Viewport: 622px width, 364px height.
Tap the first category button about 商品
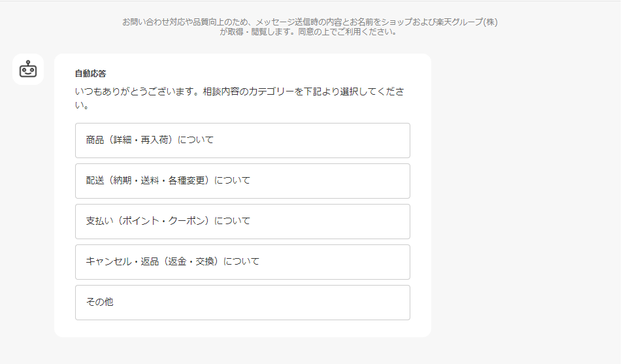(242, 140)
